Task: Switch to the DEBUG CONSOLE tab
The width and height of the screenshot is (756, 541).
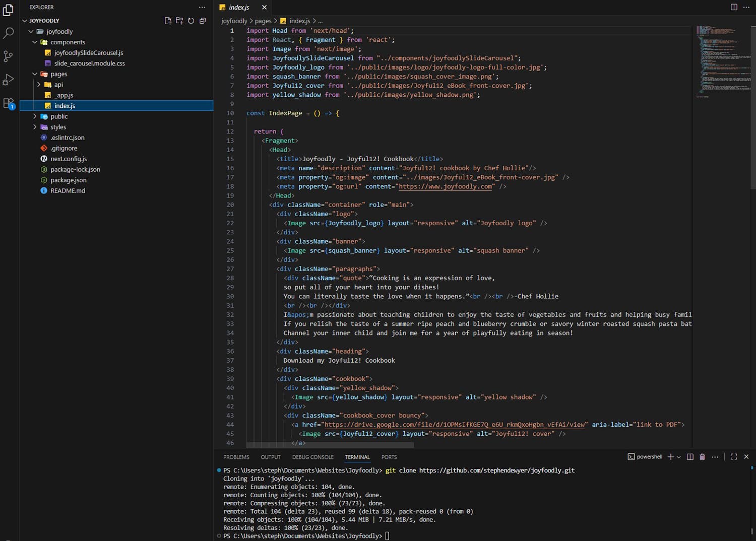Action: click(x=312, y=457)
